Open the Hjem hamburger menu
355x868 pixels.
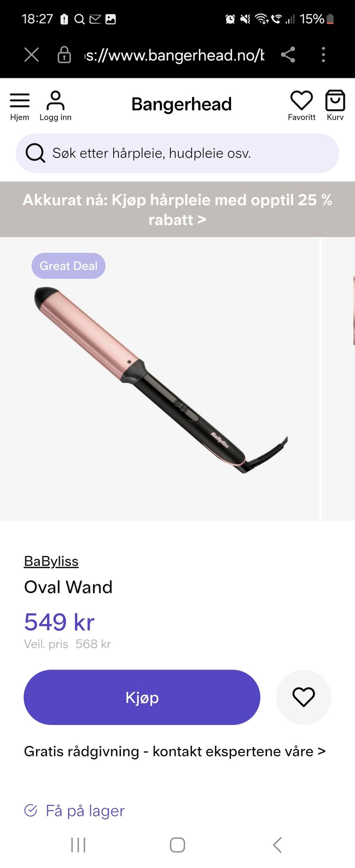pyautogui.click(x=20, y=106)
